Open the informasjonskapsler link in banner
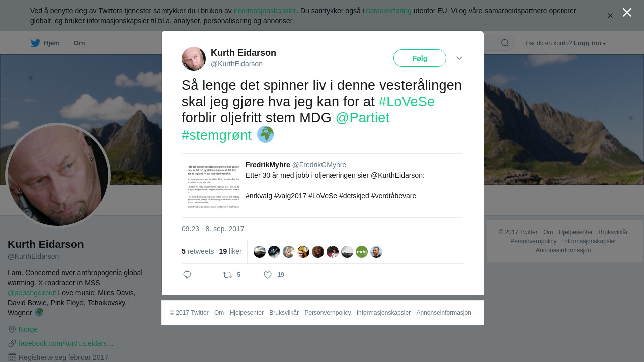 pyautogui.click(x=265, y=11)
